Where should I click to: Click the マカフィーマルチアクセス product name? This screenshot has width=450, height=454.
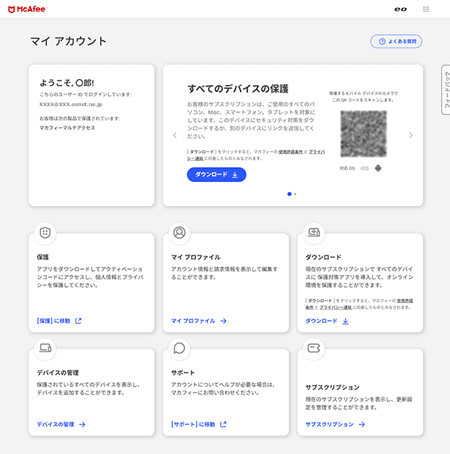point(67,128)
